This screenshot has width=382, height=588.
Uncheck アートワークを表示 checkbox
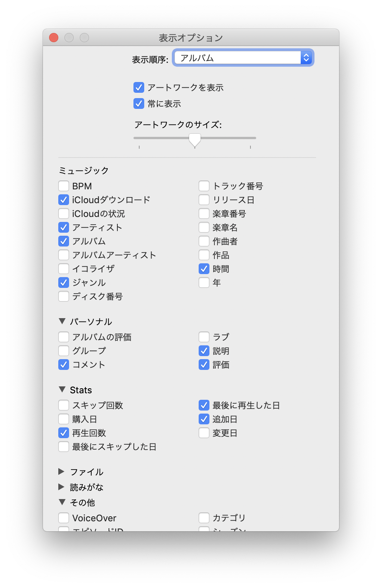pos(139,88)
